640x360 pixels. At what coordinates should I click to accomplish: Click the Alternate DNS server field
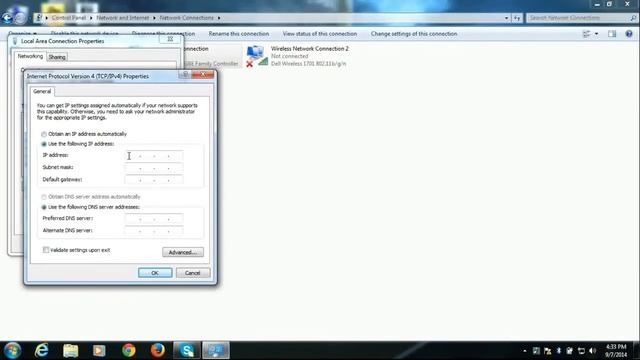click(154, 231)
